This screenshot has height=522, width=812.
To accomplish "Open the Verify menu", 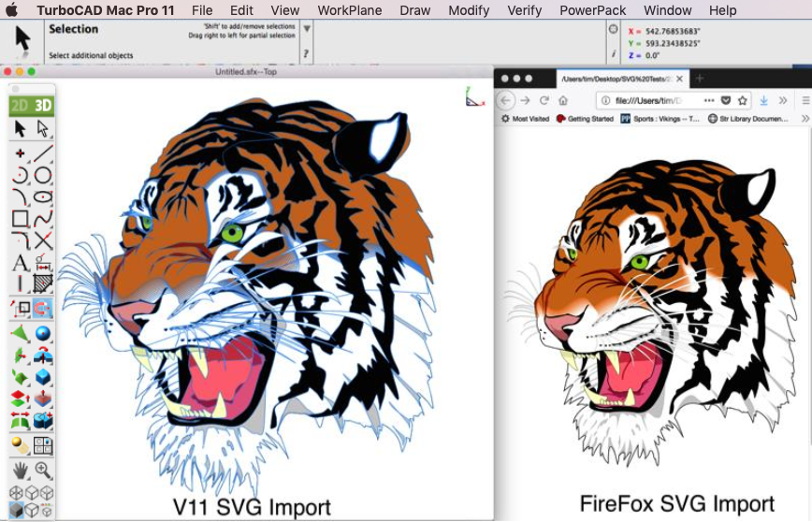I will point(524,10).
